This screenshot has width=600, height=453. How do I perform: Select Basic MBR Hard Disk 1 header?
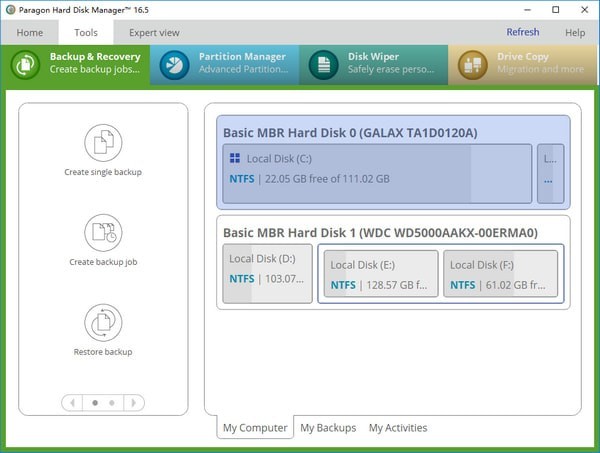click(380, 233)
